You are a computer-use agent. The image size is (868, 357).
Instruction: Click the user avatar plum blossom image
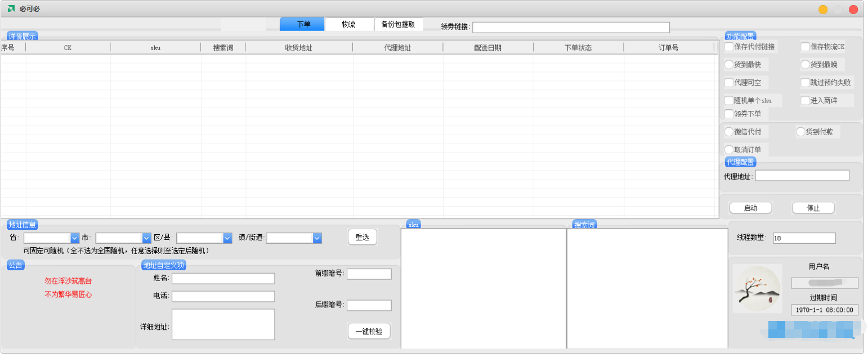(x=757, y=288)
